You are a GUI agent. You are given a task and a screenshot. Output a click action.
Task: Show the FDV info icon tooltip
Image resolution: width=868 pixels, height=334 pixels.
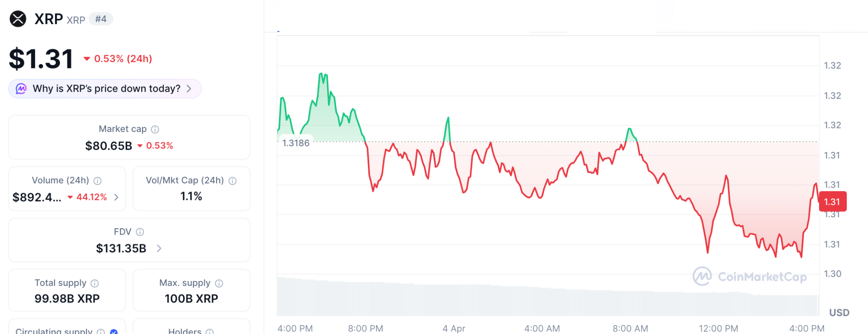click(x=140, y=232)
